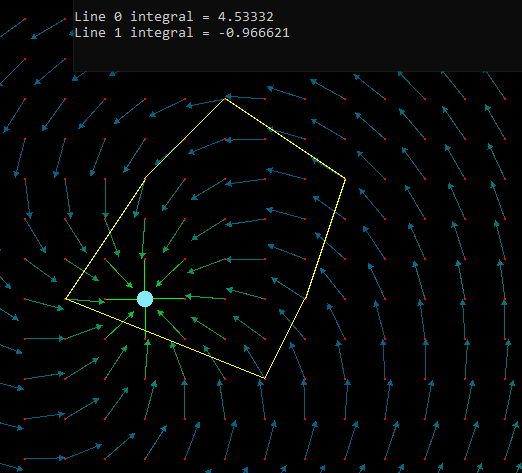Select the light blue circle source point
522x473 pixels.
145,299
